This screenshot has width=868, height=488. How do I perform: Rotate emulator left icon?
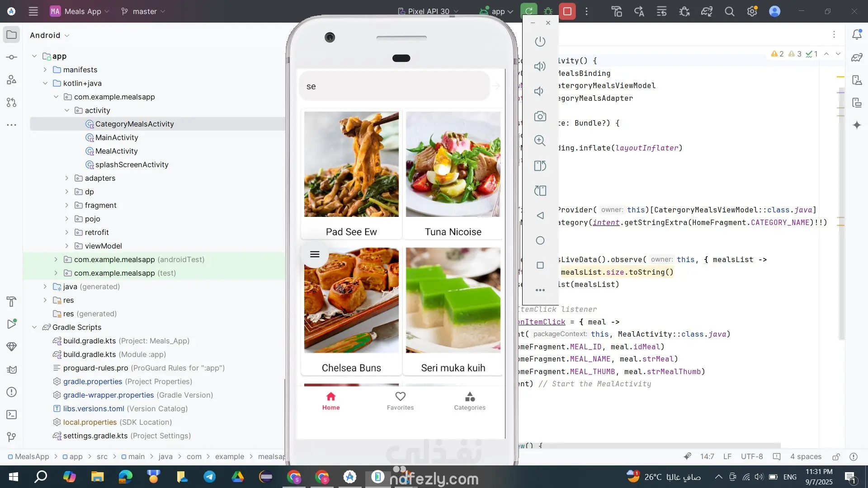[540, 166]
